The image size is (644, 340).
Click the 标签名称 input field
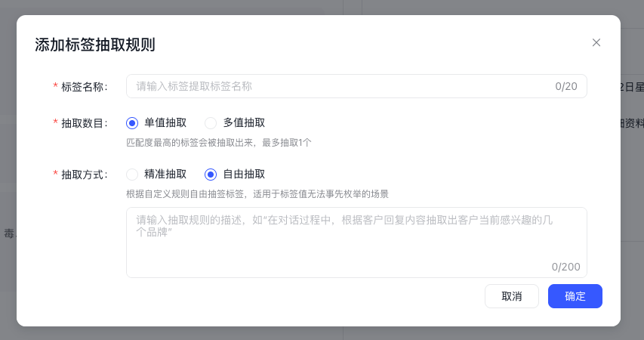(340, 86)
